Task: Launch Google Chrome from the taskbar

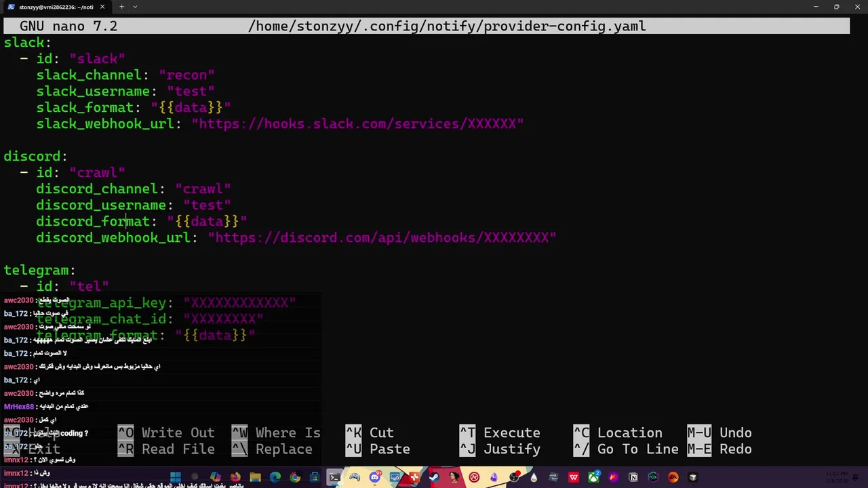Action: point(295,477)
